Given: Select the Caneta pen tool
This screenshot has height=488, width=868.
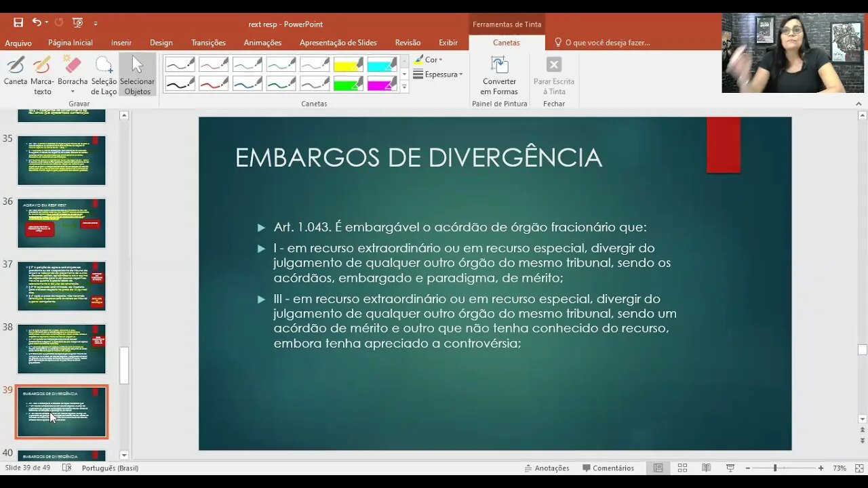Looking at the screenshot, I should [x=16, y=71].
